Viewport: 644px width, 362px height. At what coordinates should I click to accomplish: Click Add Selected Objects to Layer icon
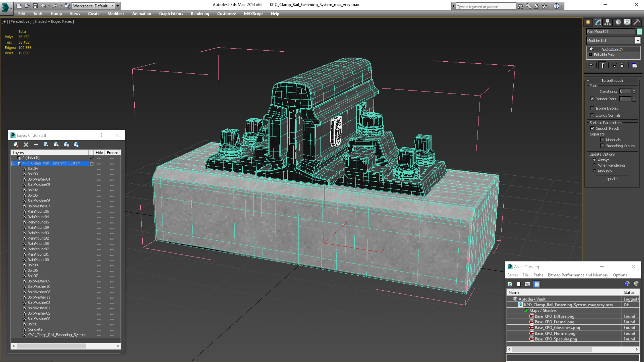tap(36, 145)
